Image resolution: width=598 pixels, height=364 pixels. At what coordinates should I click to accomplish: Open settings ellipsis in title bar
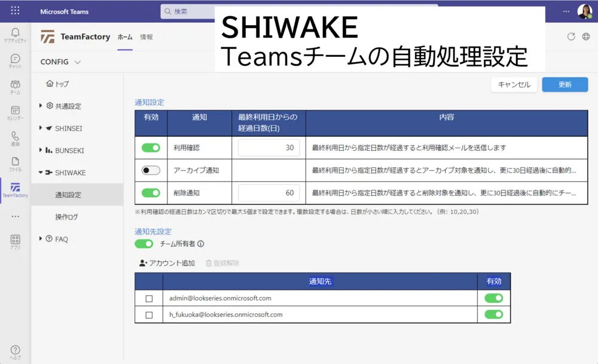coord(566,11)
